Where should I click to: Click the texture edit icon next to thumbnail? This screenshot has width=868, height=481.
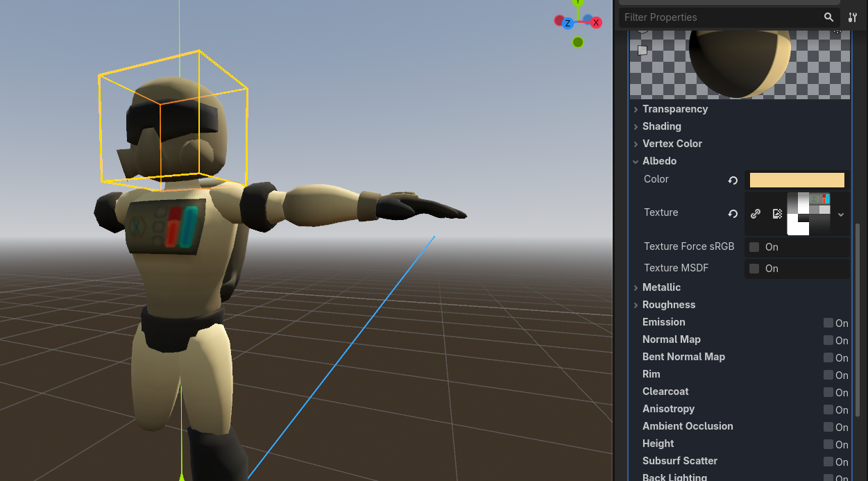coord(777,214)
